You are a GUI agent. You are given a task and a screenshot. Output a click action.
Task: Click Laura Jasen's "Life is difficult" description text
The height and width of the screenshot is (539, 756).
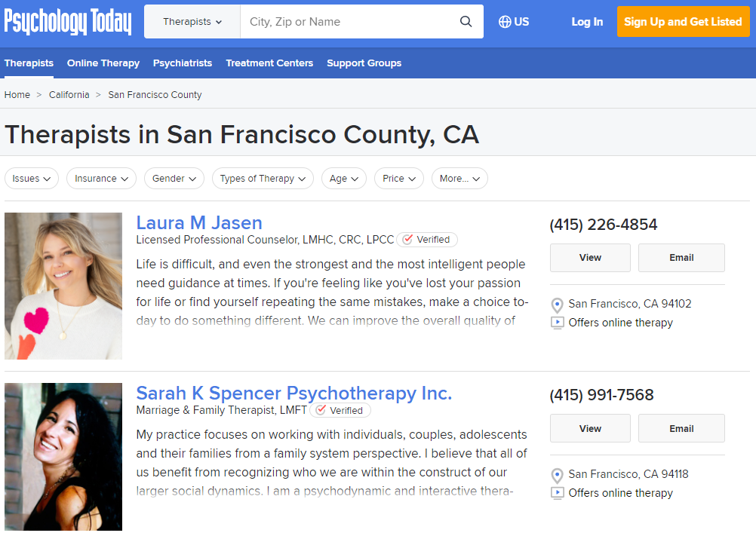pyautogui.click(x=332, y=292)
